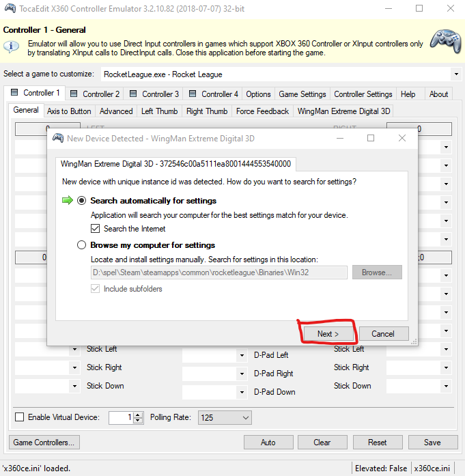Click the Reset button
465x476 pixels.
(x=378, y=443)
